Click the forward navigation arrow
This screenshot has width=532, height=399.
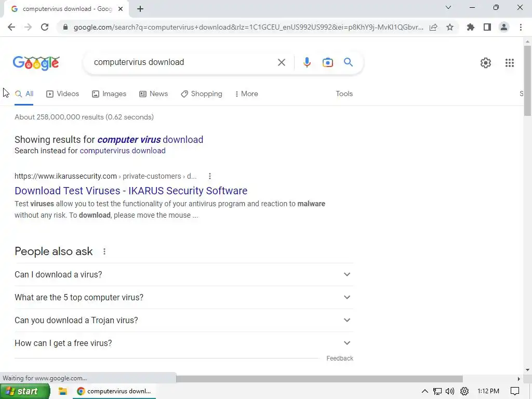pos(28,27)
